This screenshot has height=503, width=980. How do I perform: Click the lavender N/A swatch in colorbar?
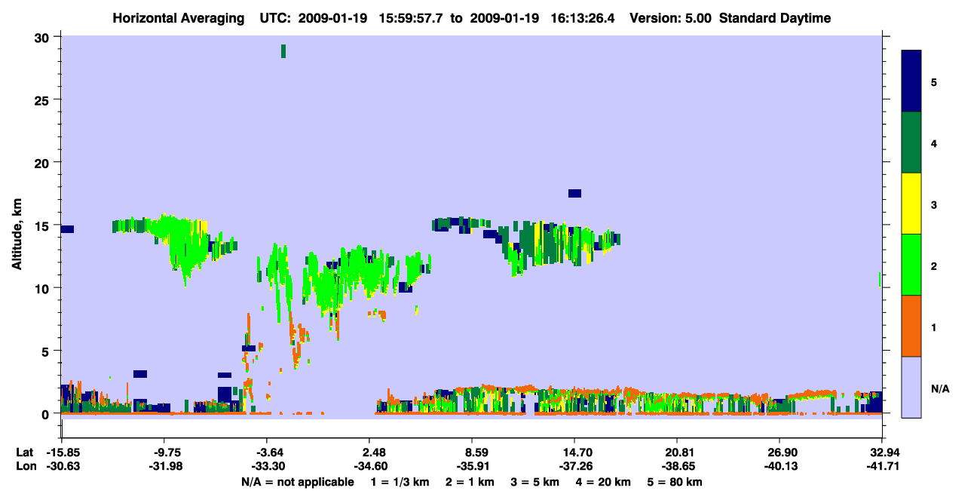911,387
